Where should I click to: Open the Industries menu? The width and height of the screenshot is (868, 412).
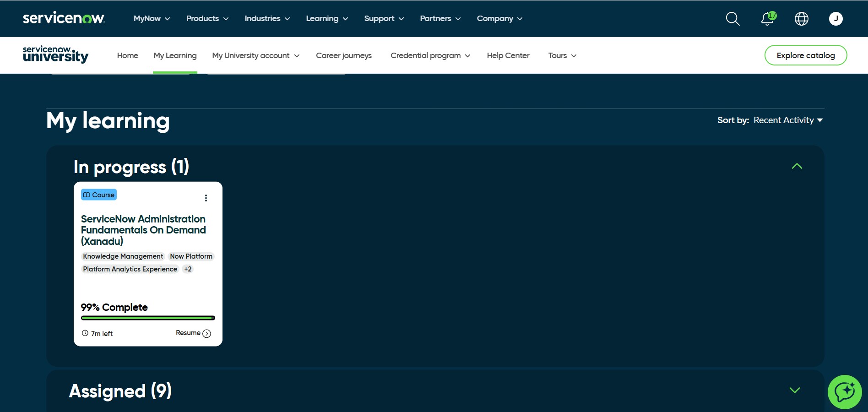267,18
